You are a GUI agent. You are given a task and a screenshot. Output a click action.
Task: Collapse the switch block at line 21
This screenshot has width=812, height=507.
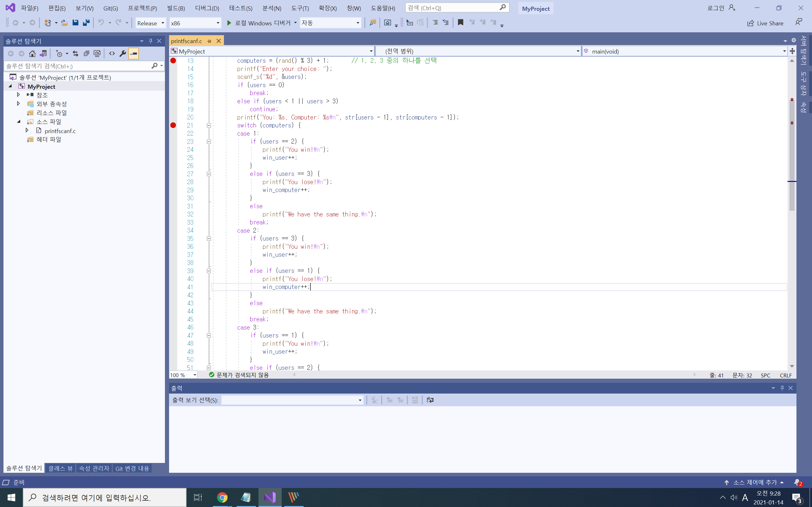(x=209, y=125)
